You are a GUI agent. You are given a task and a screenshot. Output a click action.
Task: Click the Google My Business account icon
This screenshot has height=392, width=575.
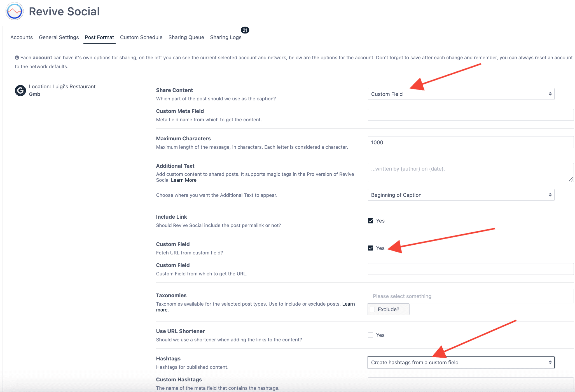coord(20,90)
